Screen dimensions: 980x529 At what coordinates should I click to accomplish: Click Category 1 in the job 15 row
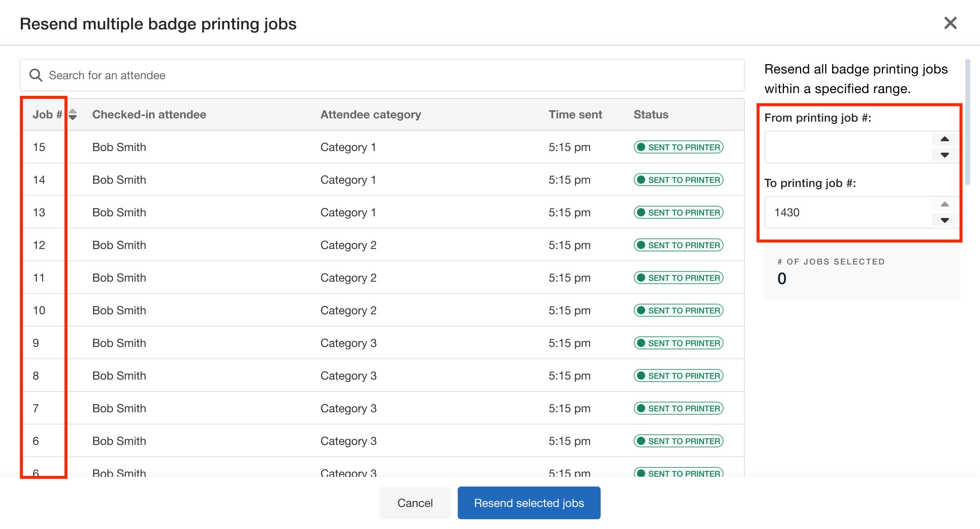pos(348,147)
